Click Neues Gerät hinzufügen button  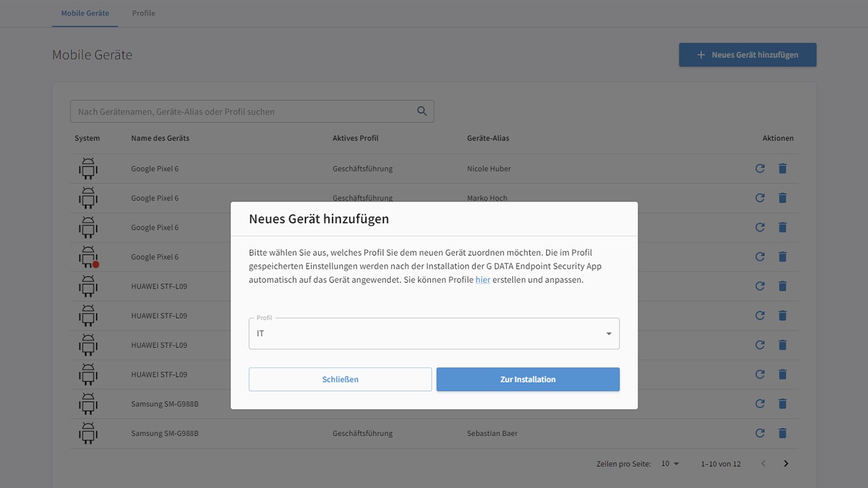pyautogui.click(x=747, y=55)
